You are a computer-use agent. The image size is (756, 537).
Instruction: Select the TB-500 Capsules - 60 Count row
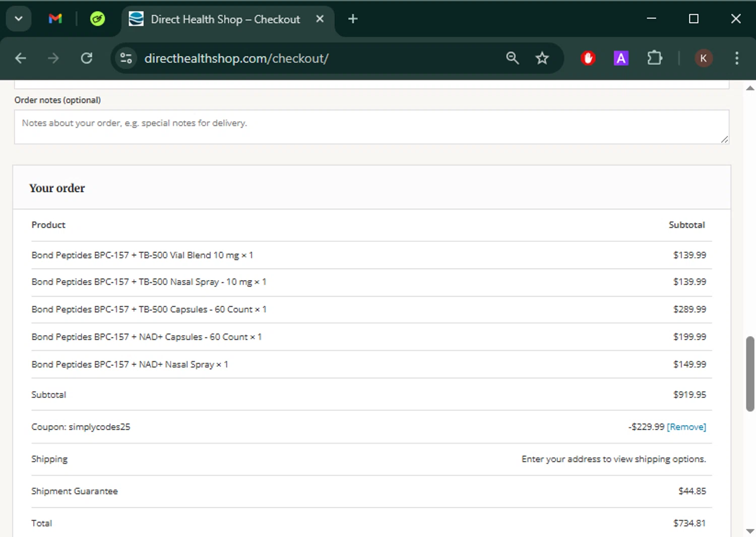pyautogui.click(x=371, y=309)
